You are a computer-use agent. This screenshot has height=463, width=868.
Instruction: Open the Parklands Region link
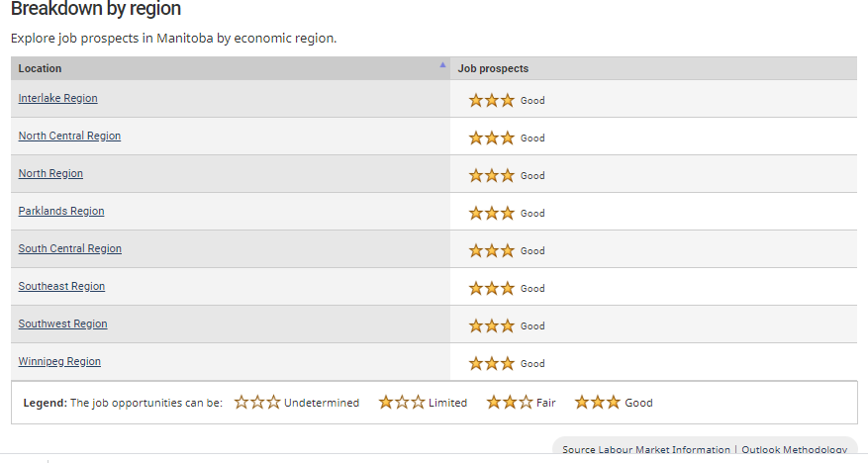[x=61, y=212]
